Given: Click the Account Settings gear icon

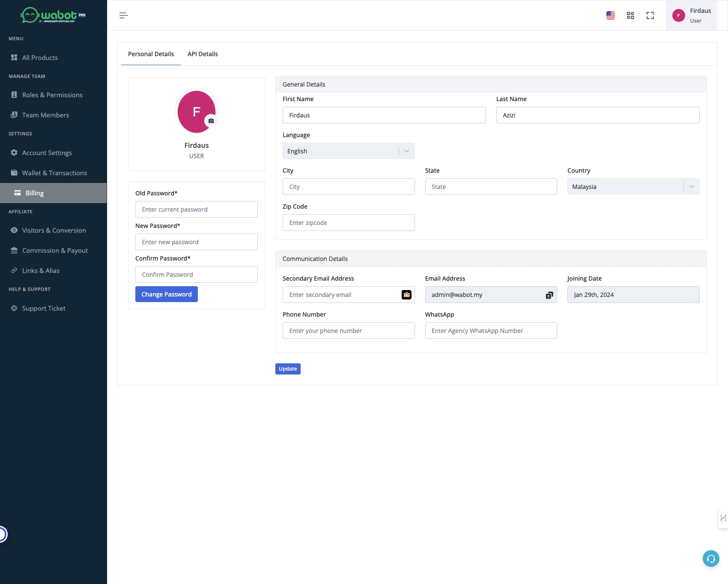Looking at the screenshot, I should pos(14,153).
